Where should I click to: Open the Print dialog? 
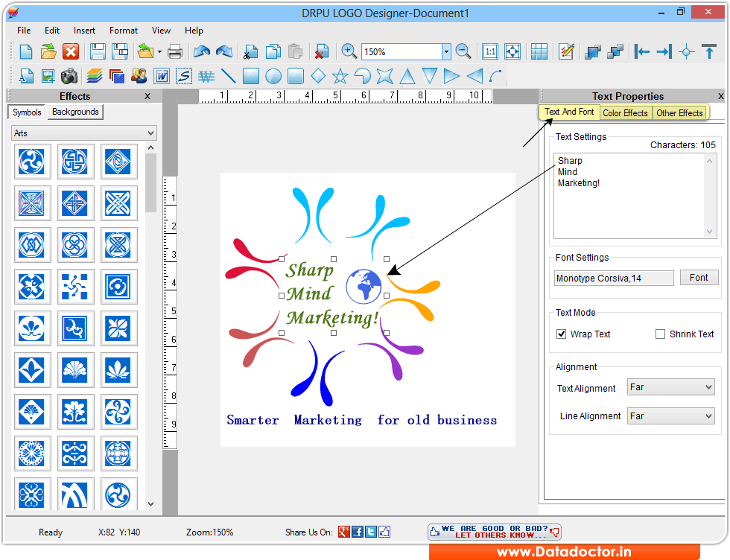(x=174, y=52)
